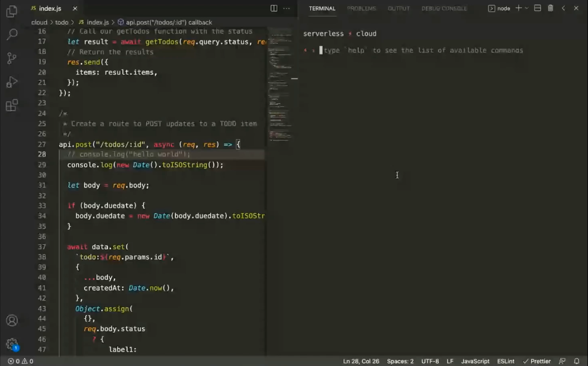The image size is (588, 366).
Task: Maximize the panel with the chevron icon
Action: 563,8
